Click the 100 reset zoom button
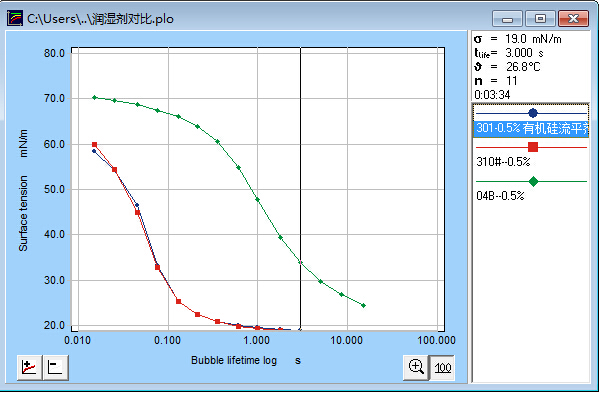 [x=442, y=368]
